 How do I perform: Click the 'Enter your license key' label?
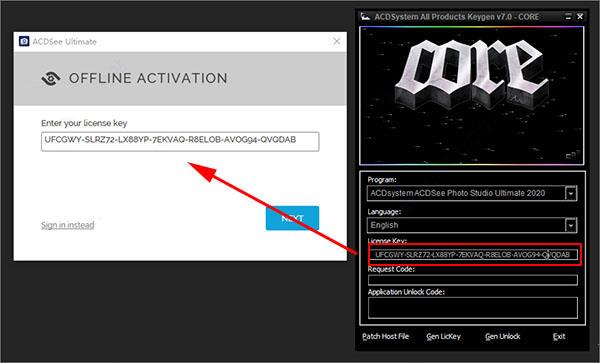[84, 123]
